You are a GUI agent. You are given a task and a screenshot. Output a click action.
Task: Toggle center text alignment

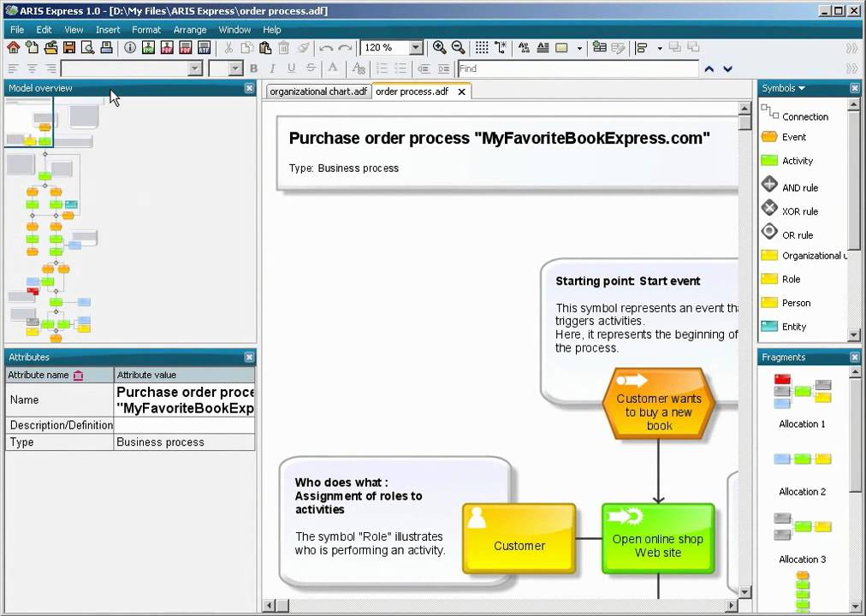[x=32, y=68]
